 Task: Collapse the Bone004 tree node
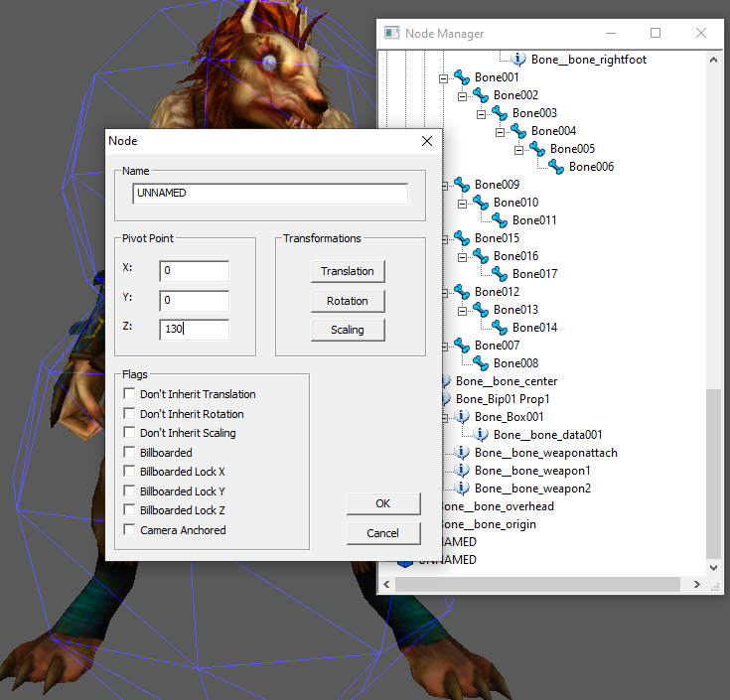click(500, 132)
